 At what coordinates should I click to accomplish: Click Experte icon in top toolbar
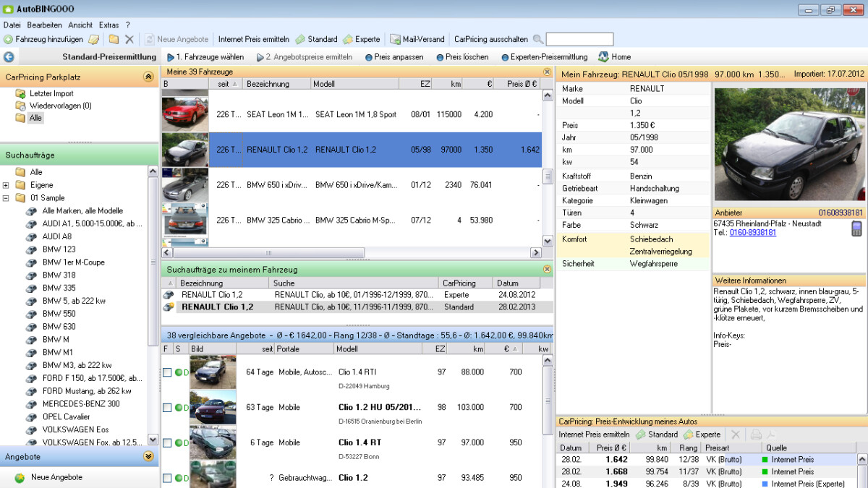tap(348, 39)
